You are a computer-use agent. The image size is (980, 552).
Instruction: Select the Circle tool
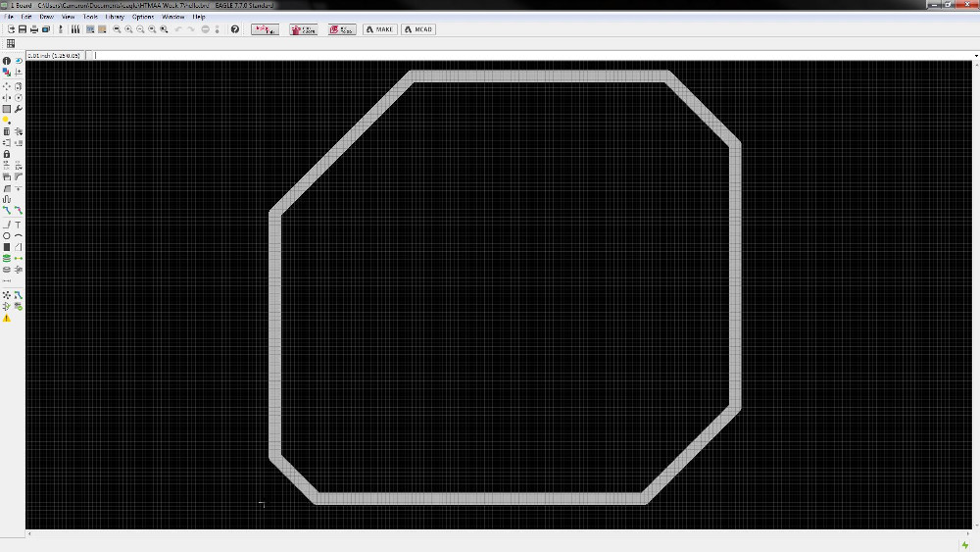click(x=7, y=236)
